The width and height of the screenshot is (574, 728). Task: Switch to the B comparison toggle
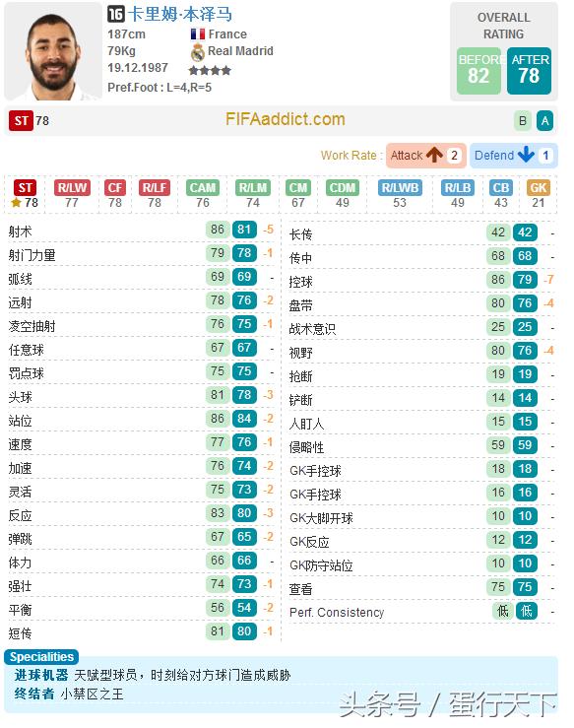point(523,121)
